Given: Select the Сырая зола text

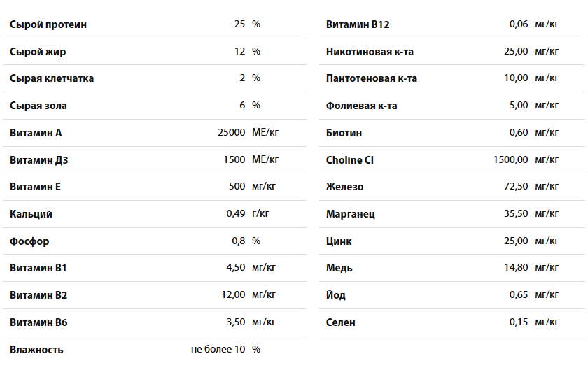Looking at the screenshot, I should 38,106.
